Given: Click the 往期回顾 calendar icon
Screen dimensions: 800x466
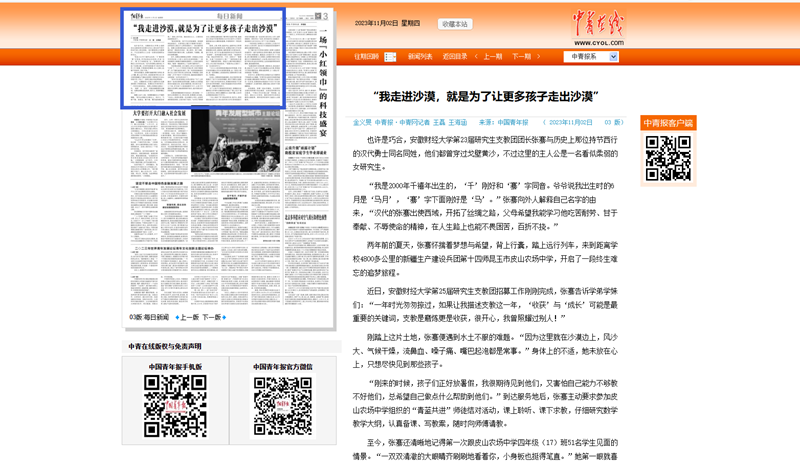Looking at the screenshot, I should point(390,57).
